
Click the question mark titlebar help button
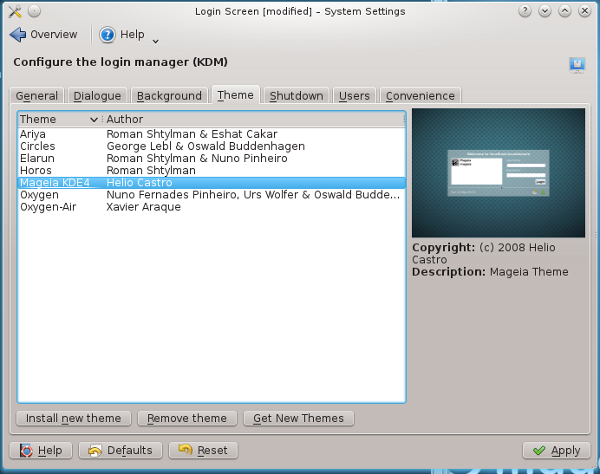(525, 11)
